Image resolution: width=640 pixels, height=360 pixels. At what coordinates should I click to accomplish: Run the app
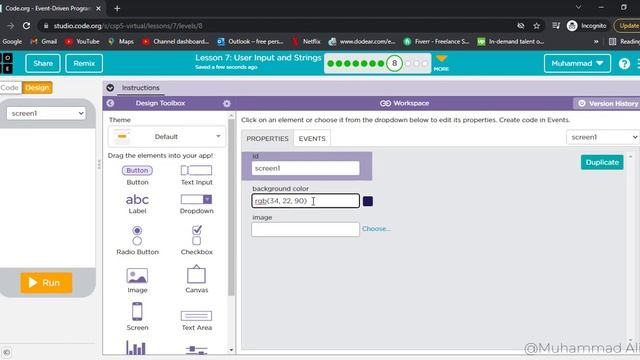(x=46, y=283)
